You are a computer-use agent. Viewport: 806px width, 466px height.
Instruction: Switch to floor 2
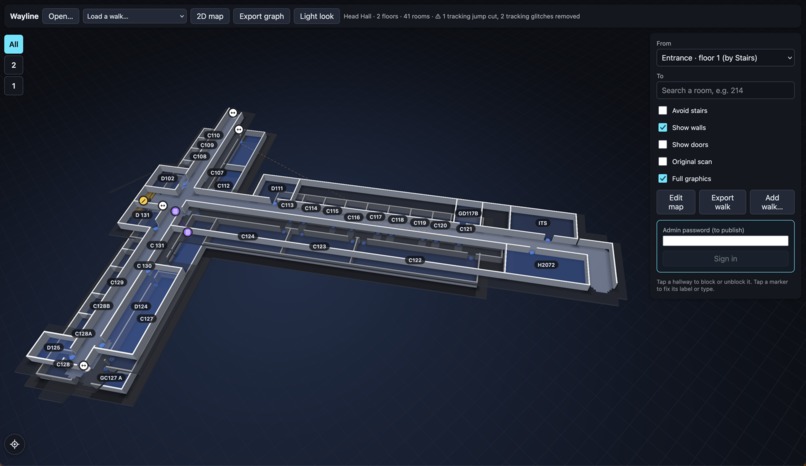click(x=14, y=65)
